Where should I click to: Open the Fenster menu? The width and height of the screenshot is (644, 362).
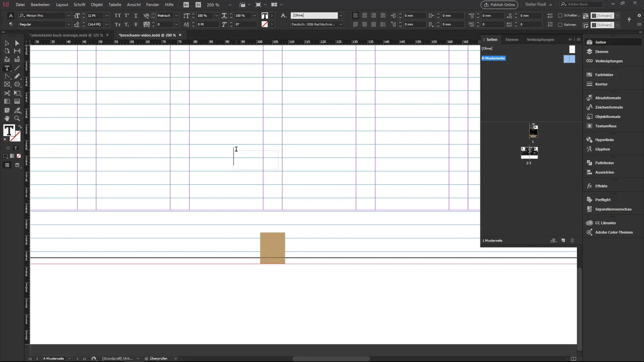coord(153,5)
